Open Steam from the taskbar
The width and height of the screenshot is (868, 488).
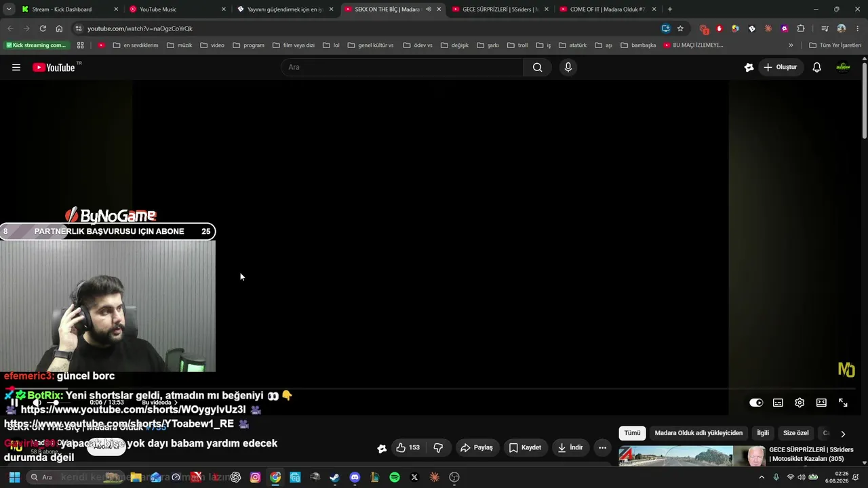[x=334, y=477]
